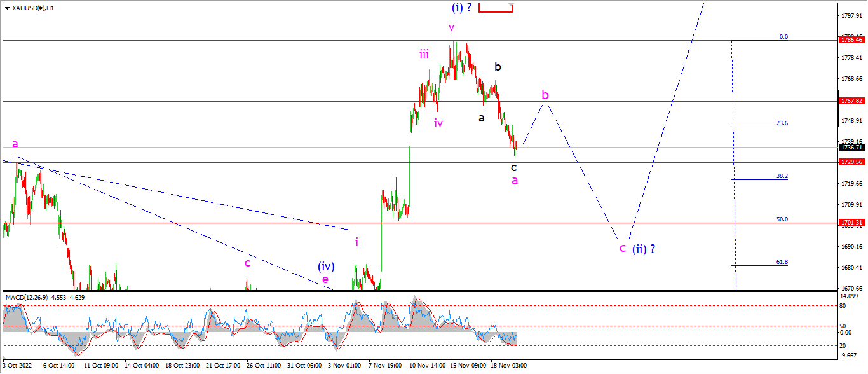Click the magenta iv wave label
The width and height of the screenshot is (868, 374).
pyautogui.click(x=438, y=123)
